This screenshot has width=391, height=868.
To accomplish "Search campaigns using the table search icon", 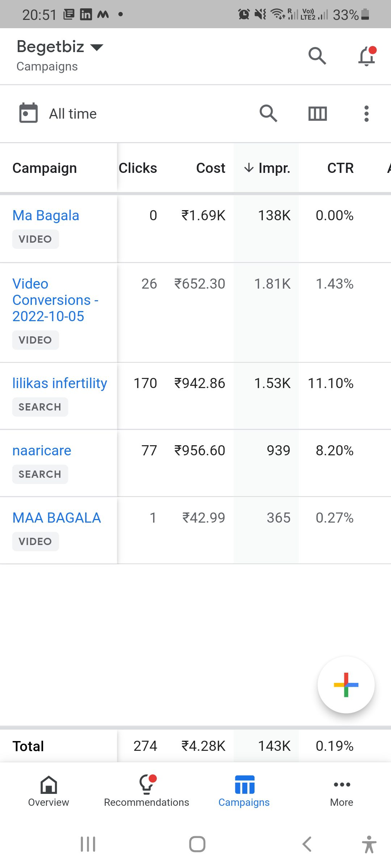I will [x=268, y=114].
